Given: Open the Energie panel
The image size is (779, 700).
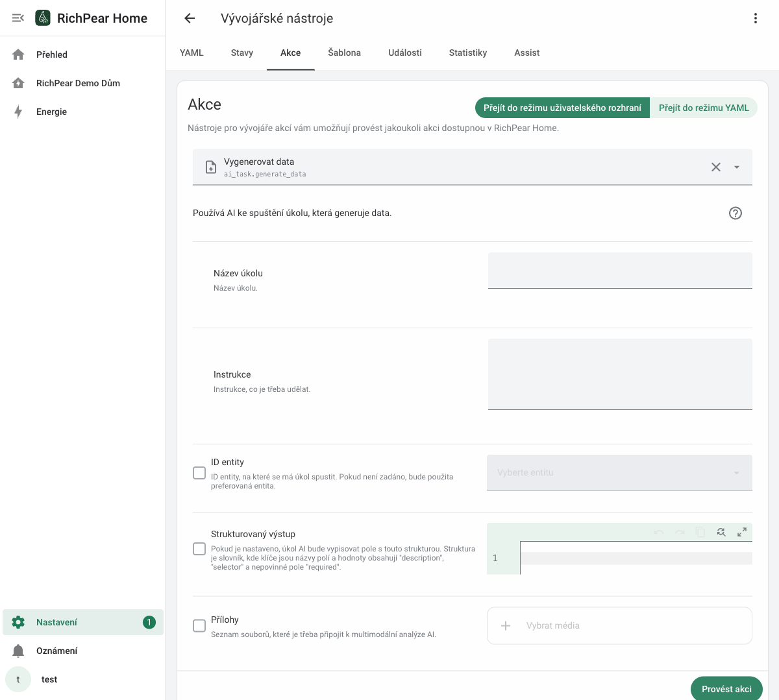Looking at the screenshot, I should pyautogui.click(x=83, y=112).
